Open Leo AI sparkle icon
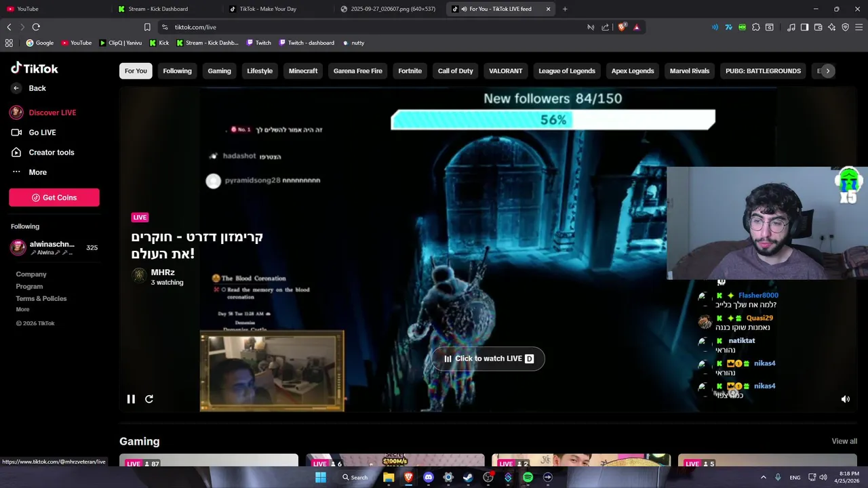Image resolution: width=868 pixels, height=488 pixels. (832, 27)
